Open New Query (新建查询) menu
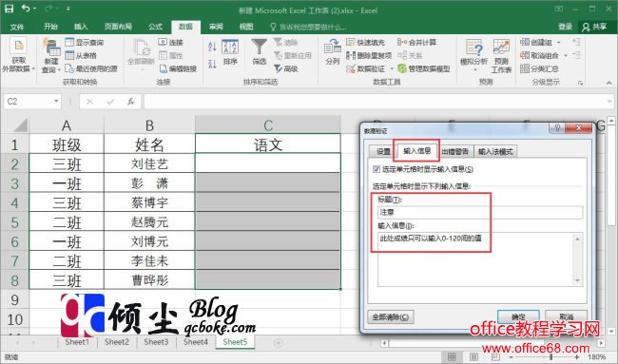The height and width of the screenshot is (364, 618). coord(50,56)
